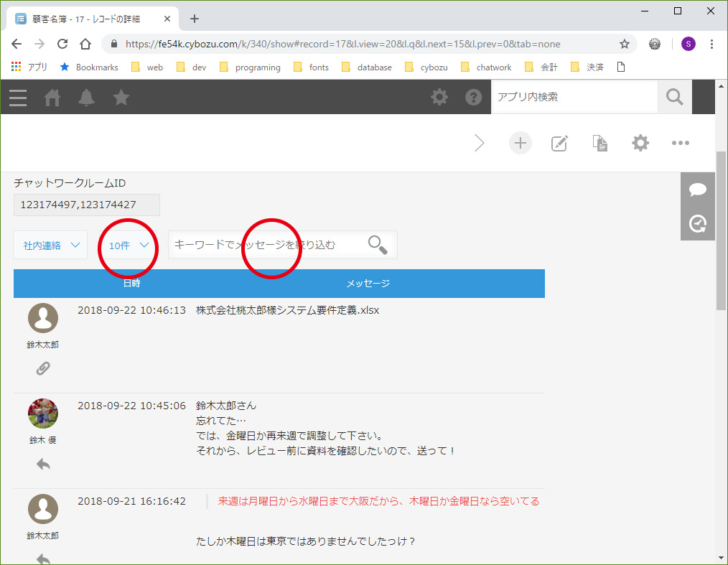Open the web bookmarks folder

pos(147,67)
